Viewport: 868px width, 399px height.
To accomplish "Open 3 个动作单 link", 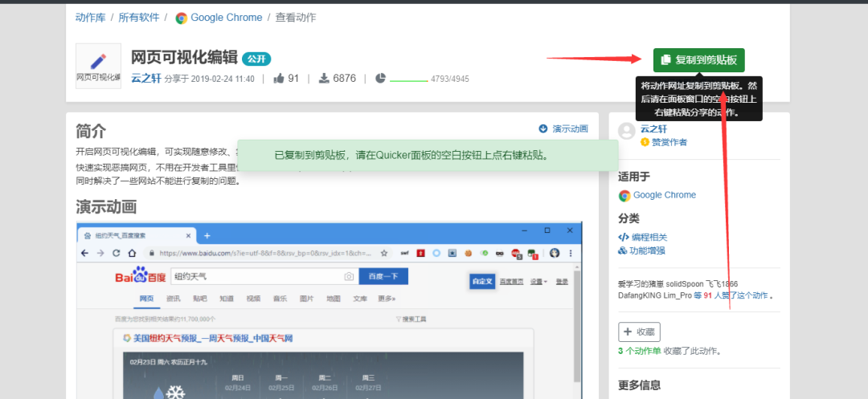I will 640,351.
